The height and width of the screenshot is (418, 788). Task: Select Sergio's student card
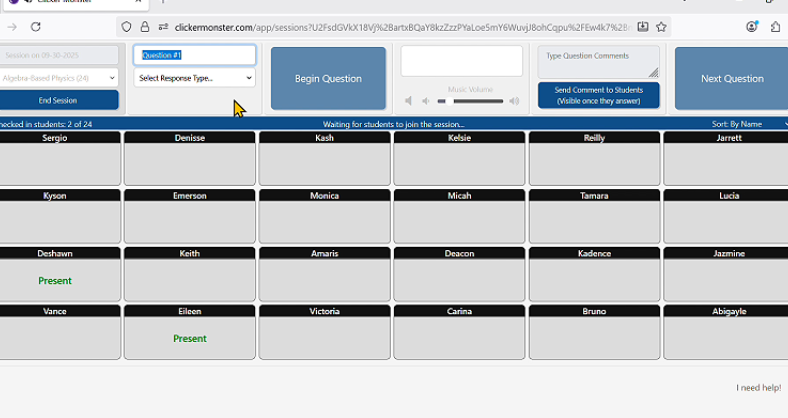coord(59,158)
